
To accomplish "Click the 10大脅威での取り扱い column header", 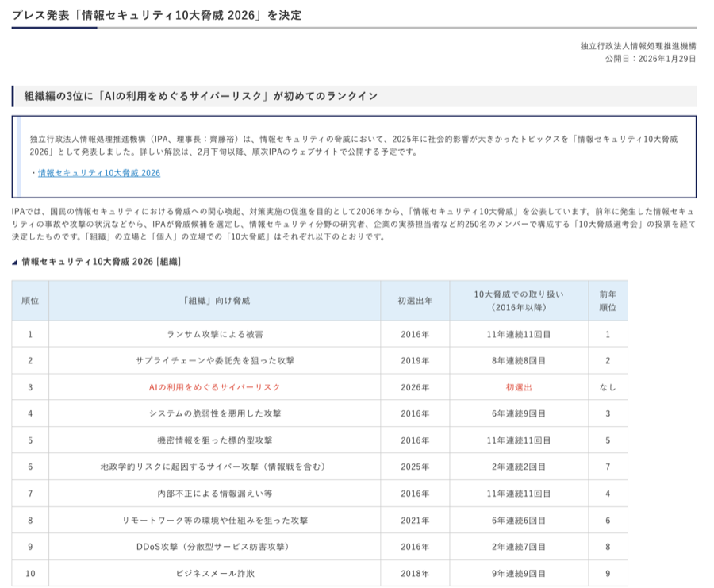I will coord(519,301).
